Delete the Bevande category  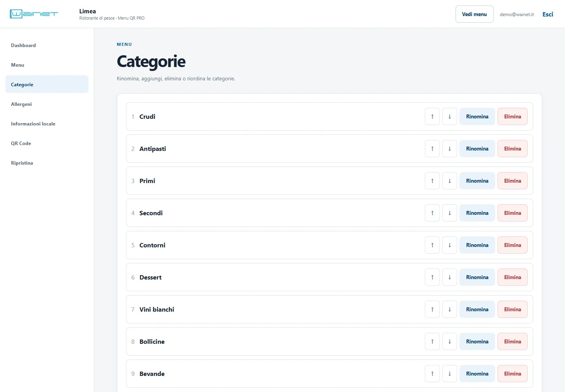(512, 374)
